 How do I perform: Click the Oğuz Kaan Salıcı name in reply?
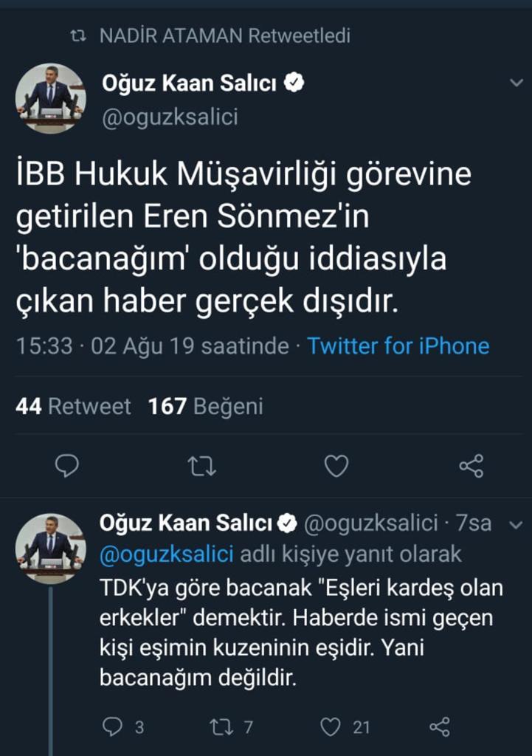pos(187,523)
